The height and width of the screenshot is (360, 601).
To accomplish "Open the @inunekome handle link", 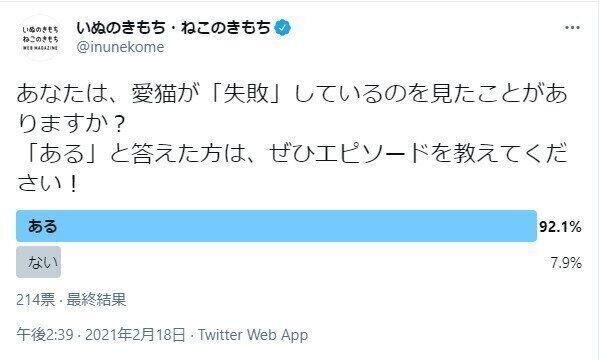I will coord(120,47).
